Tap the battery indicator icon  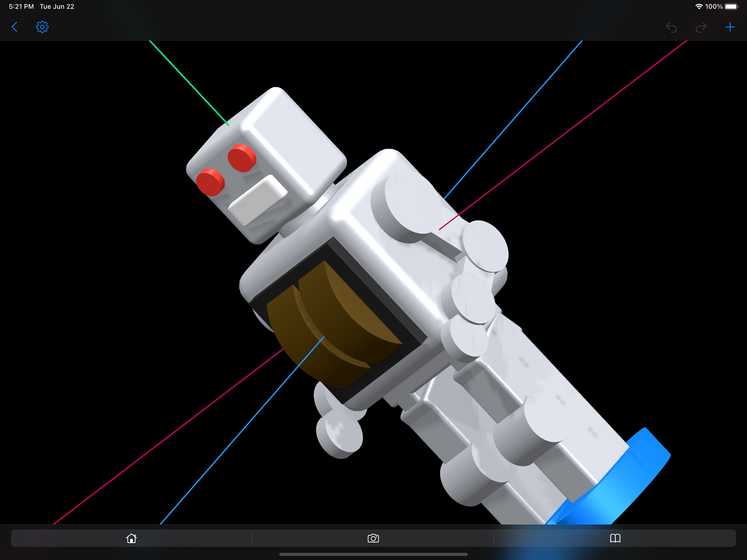click(x=731, y=6)
